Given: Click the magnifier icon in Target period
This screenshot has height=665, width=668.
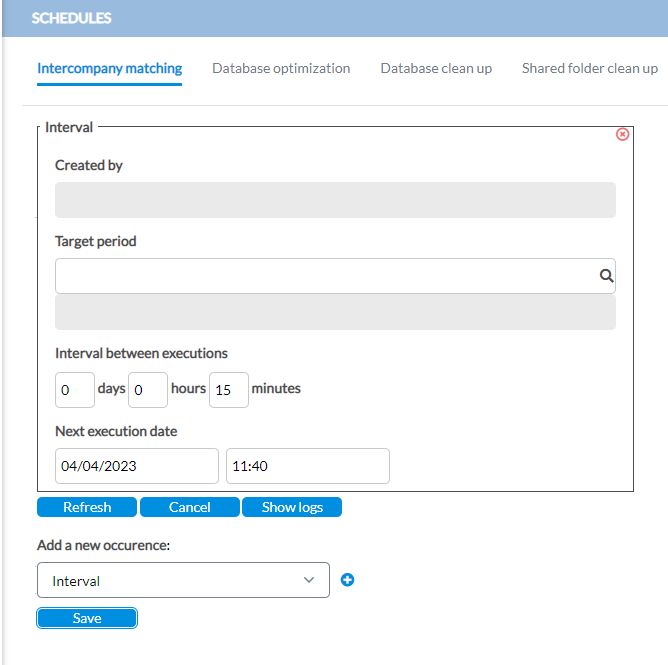Looking at the screenshot, I should (x=606, y=276).
